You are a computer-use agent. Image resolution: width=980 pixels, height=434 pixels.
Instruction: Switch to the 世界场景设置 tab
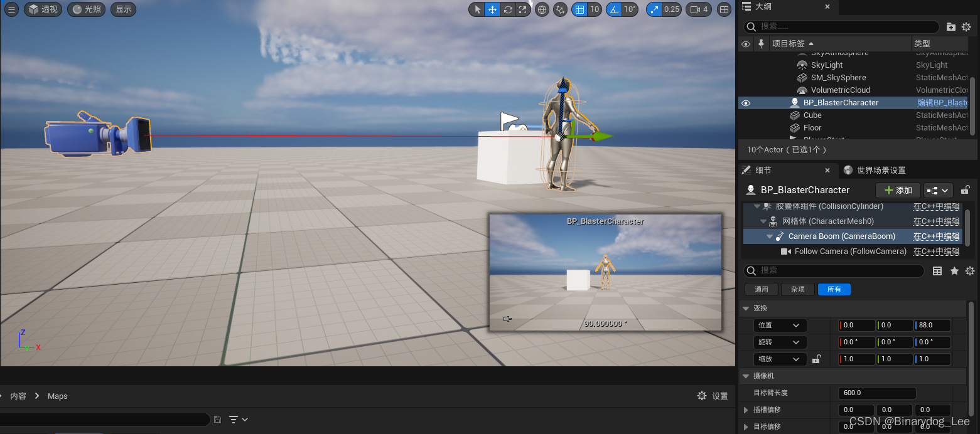875,170
